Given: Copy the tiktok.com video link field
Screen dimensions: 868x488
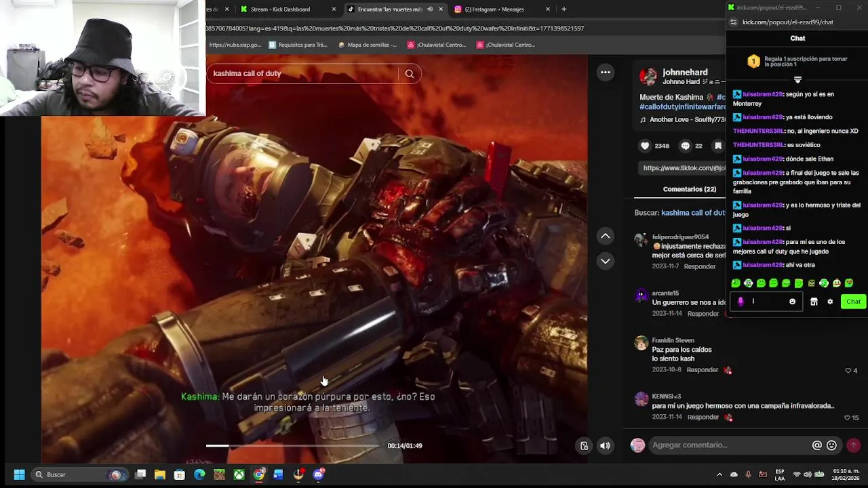Looking at the screenshot, I should pos(682,168).
